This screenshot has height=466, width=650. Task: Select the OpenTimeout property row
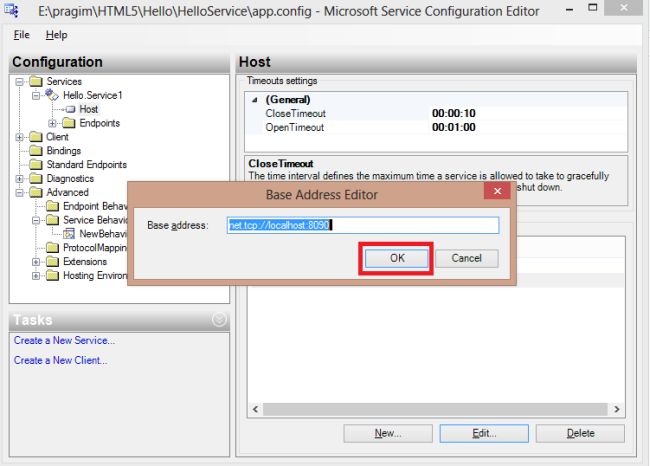click(436, 127)
